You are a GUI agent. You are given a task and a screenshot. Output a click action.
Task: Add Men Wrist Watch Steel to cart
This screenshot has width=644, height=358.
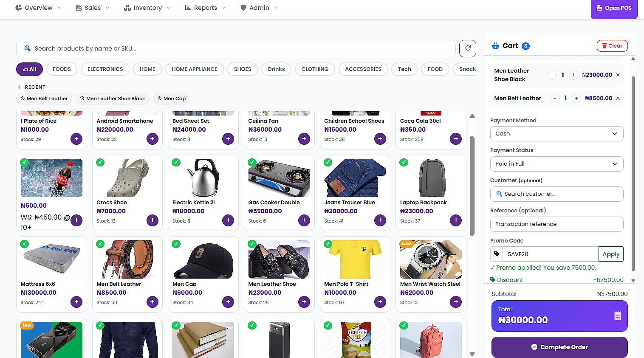click(456, 302)
